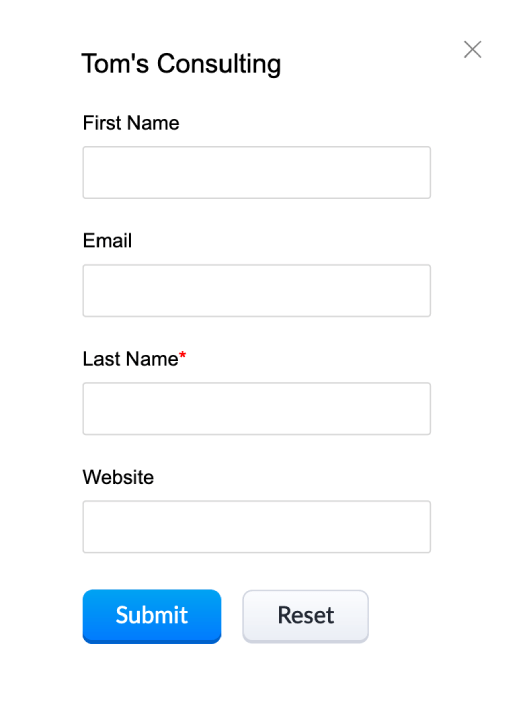Focus the Email text box
524x712 pixels.
(257, 291)
